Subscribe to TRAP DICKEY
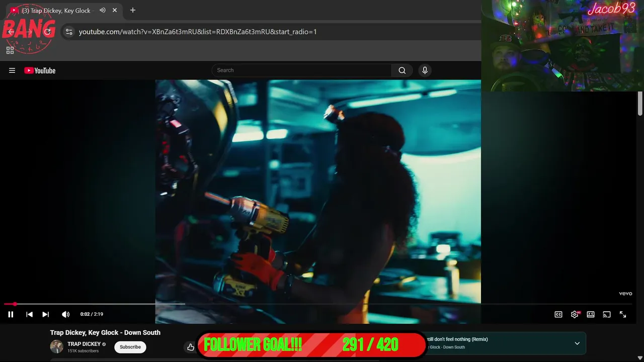 pyautogui.click(x=130, y=347)
